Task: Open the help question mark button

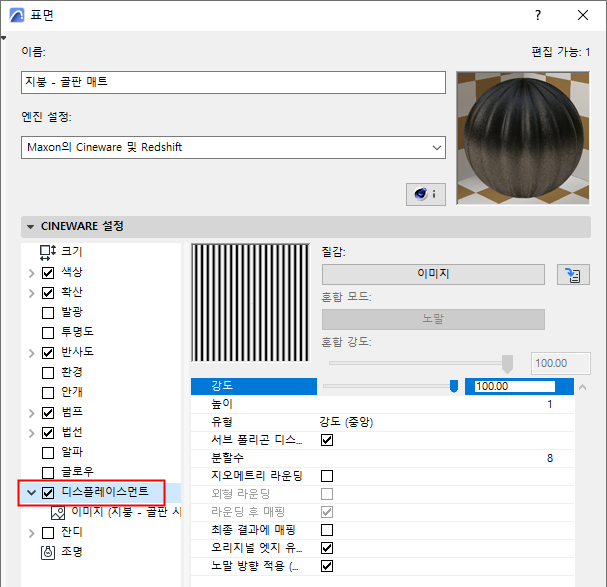Action: coord(538,15)
